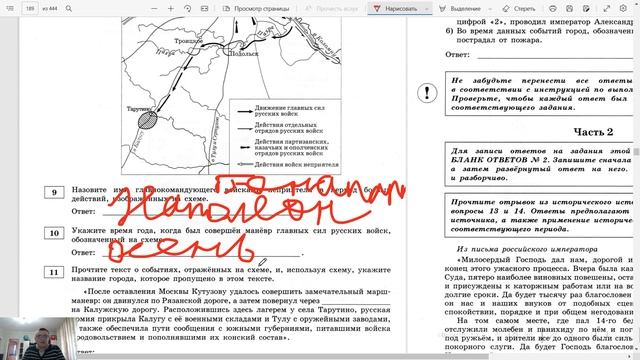Click the Прочесть вслух button
This screenshot has width=640, height=360.
(331, 8)
